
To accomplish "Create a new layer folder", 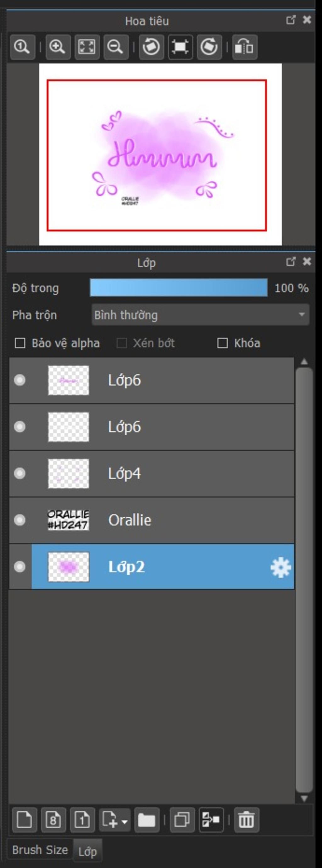I will 147,820.
